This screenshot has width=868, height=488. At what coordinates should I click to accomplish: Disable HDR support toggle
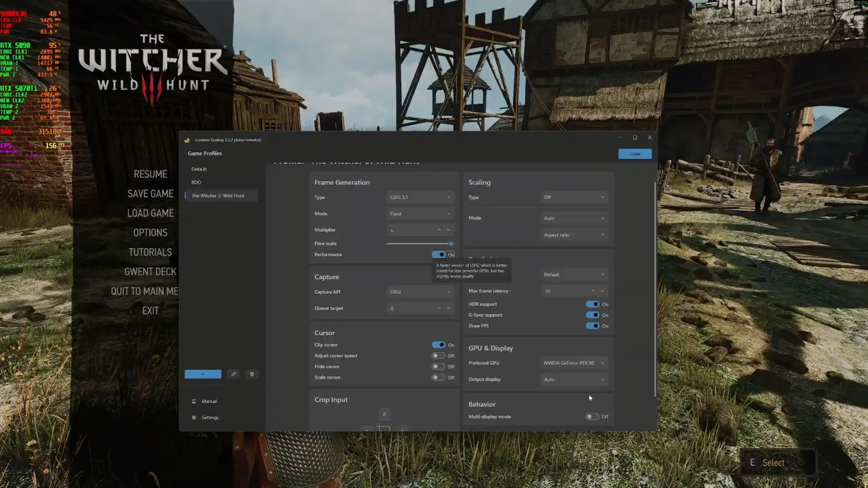pos(593,304)
